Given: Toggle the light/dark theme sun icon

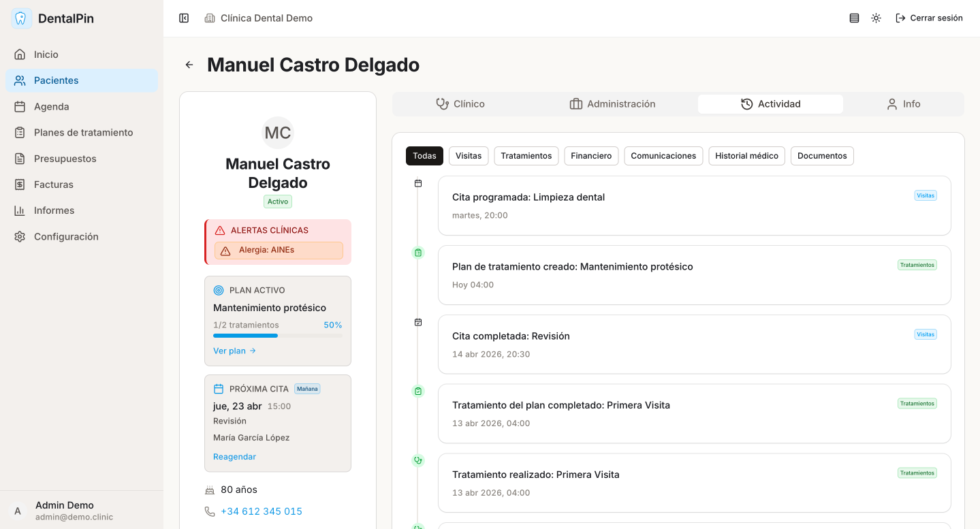Looking at the screenshot, I should tap(876, 18).
